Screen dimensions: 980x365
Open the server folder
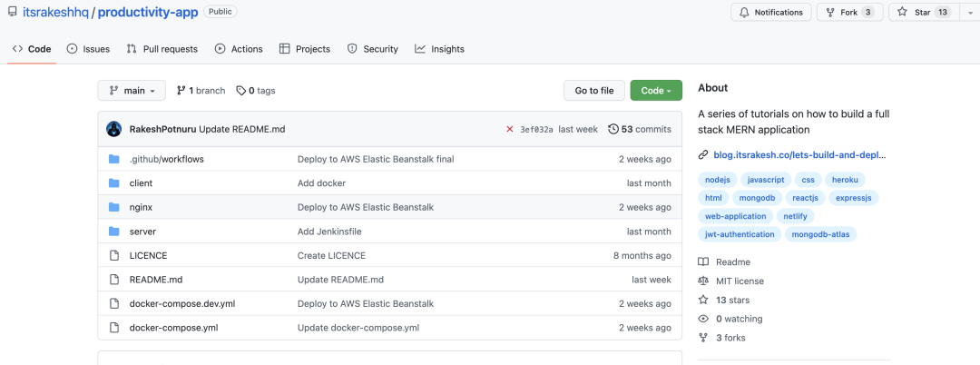142,232
